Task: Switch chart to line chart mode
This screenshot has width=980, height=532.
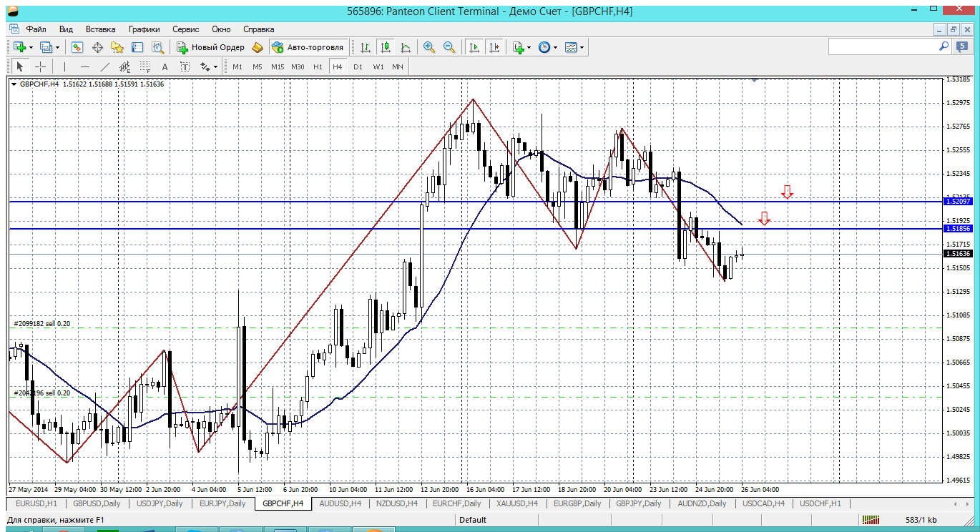Action: 406,47
